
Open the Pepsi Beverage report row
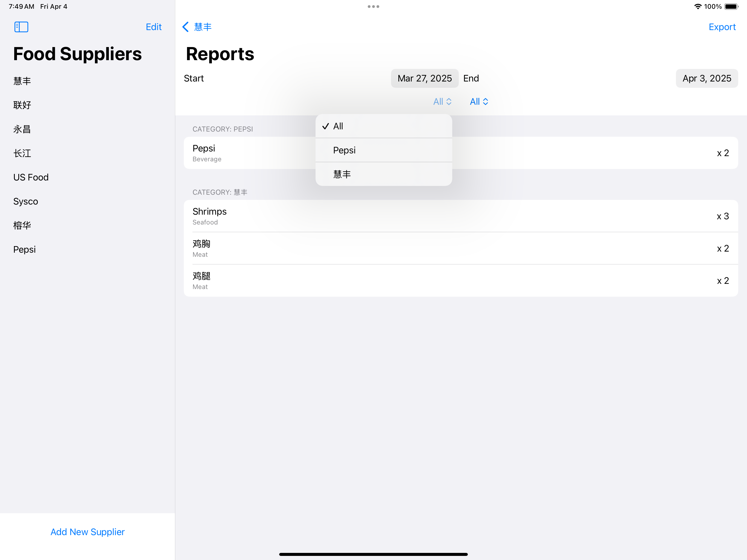pos(461,153)
